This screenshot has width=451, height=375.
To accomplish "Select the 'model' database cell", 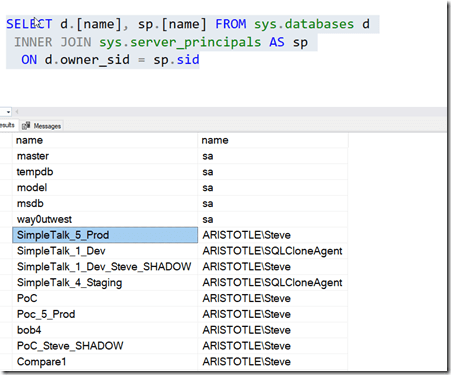I will (x=105, y=188).
